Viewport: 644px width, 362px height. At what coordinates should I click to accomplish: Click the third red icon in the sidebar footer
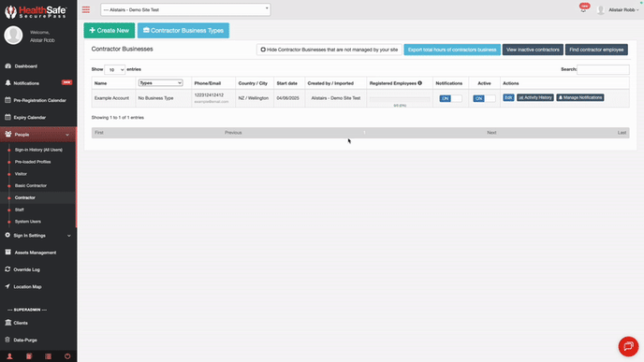(48, 356)
